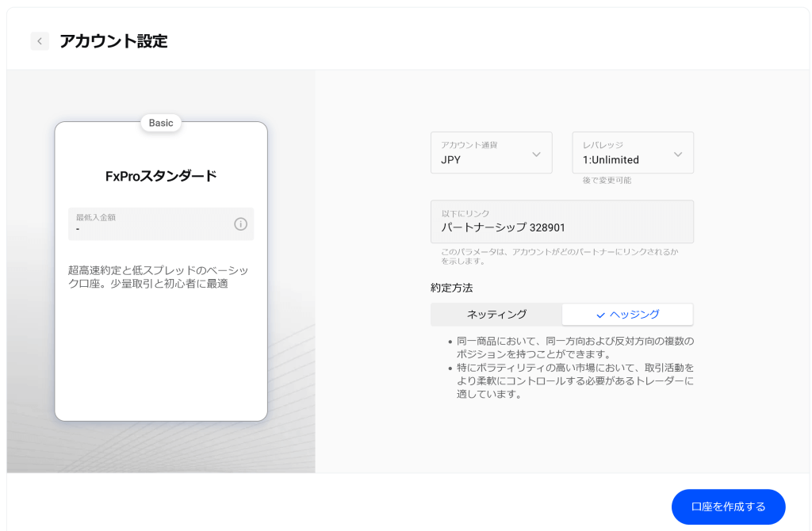Click the card description starting 超高速約定
Image resolution: width=812 pixels, height=531 pixels.
[158, 277]
